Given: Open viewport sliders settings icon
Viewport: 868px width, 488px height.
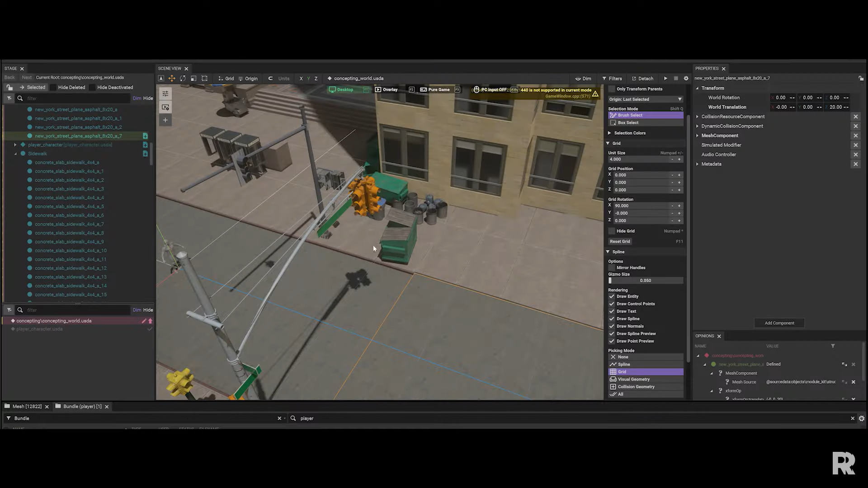Looking at the screenshot, I should coord(165,94).
